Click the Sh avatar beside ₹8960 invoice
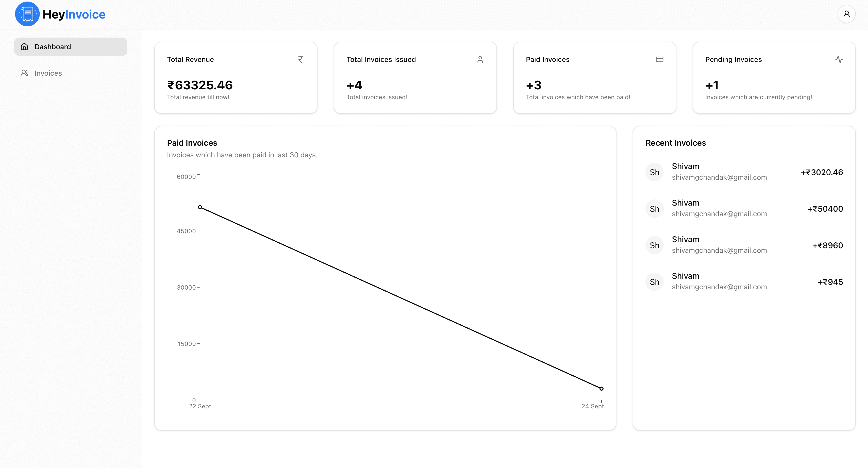Screen dimensions: 868x468 [654, 245]
